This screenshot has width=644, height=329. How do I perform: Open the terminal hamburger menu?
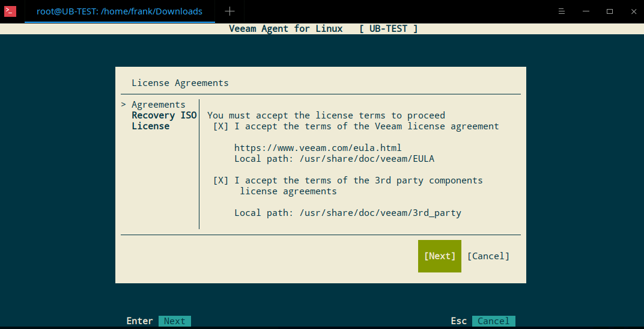[x=562, y=11]
